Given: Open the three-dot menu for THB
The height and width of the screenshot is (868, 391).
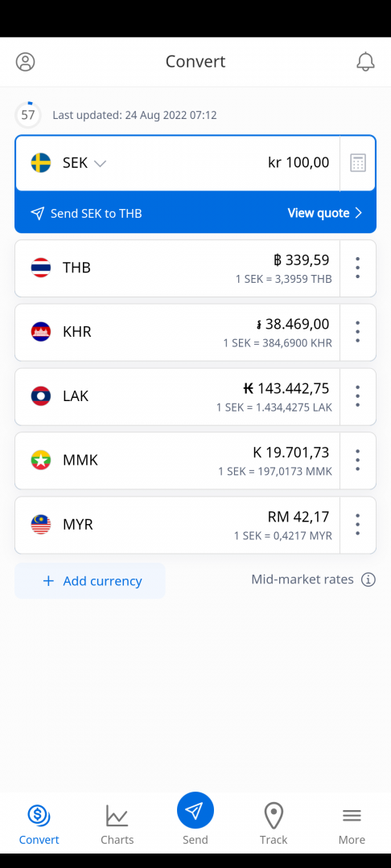Looking at the screenshot, I should [358, 268].
